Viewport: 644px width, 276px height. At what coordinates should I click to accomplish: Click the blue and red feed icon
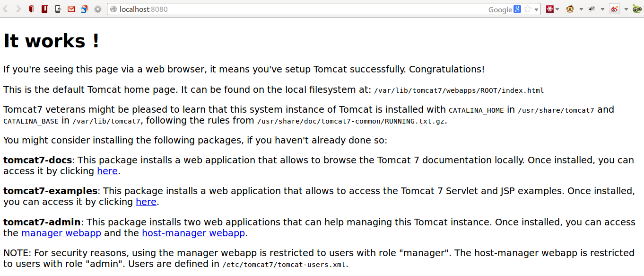coord(85,9)
